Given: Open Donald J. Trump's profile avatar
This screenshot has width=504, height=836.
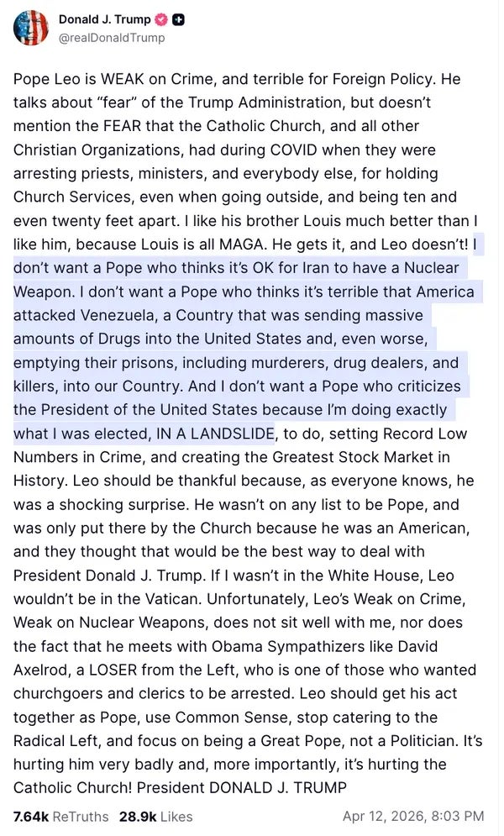Looking at the screenshot, I should (30, 28).
